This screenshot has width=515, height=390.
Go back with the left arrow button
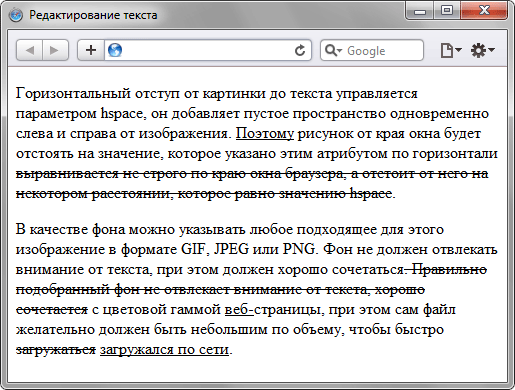pos(30,50)
